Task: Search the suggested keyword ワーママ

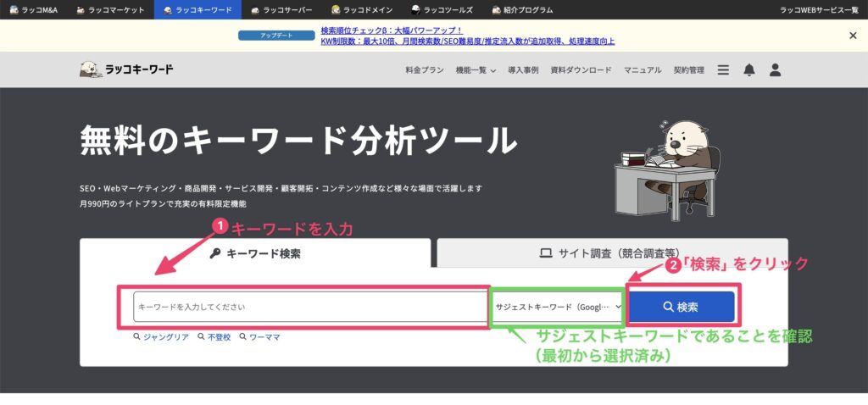Action: (x=259, y=337)
